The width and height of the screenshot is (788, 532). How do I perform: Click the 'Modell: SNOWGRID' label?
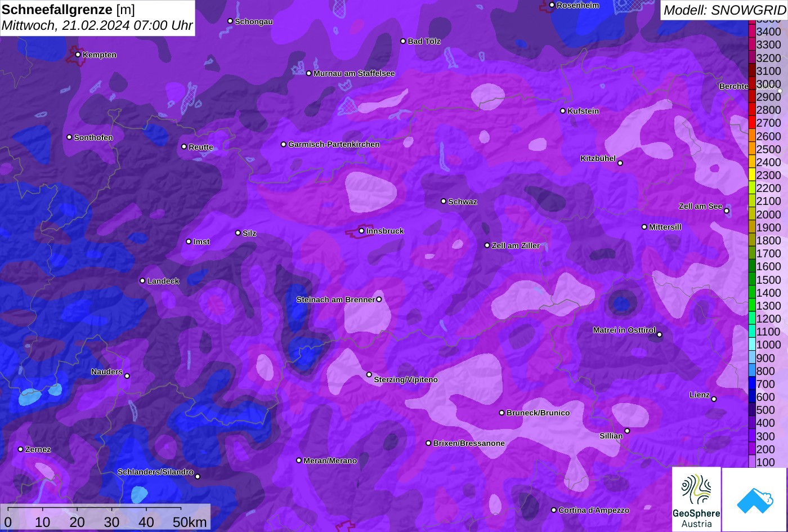coord(724,10)
